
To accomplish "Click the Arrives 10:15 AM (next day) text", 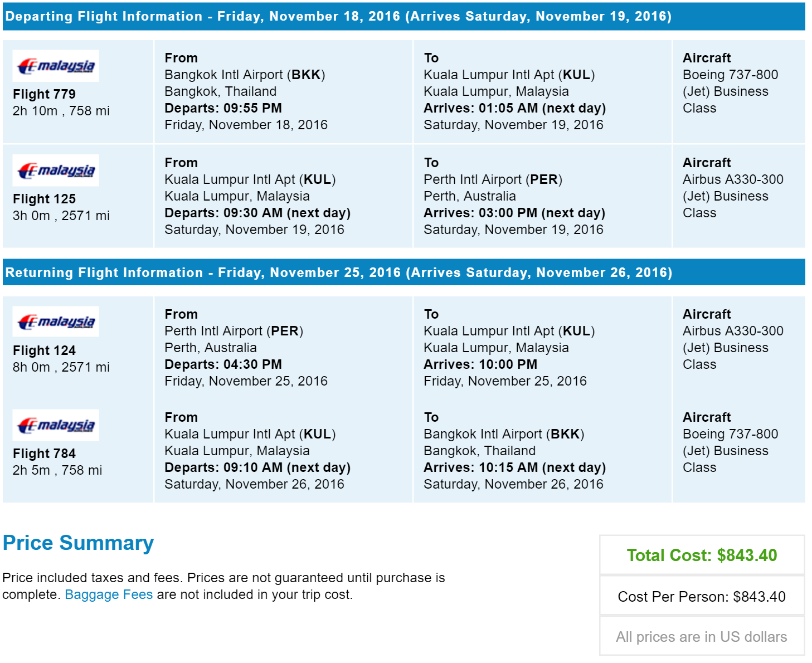I will (x=514, y=467).
